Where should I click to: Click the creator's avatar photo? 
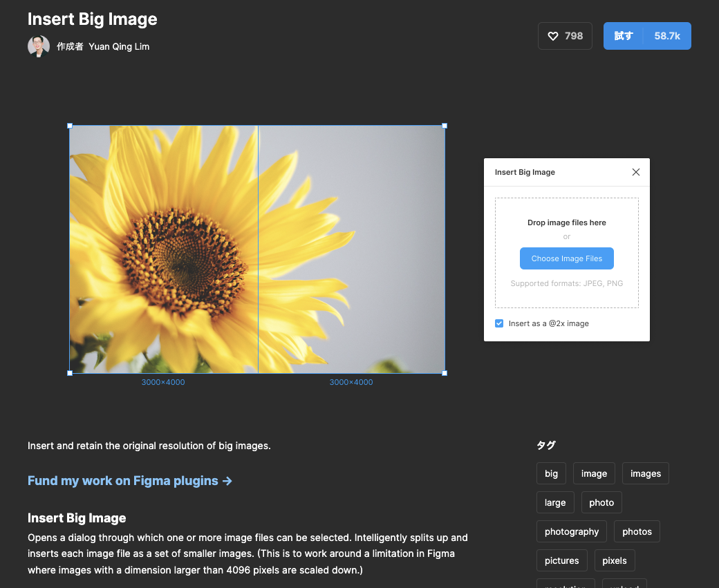tap(39, 46)
